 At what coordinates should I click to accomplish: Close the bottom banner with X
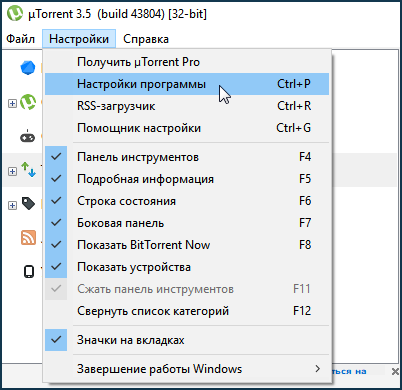[395, 371]
